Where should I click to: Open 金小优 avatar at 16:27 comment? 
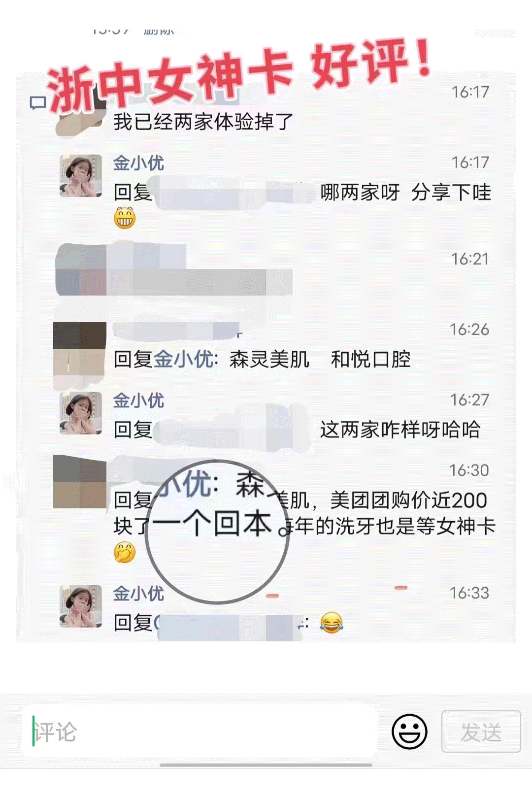pos(81,413)
